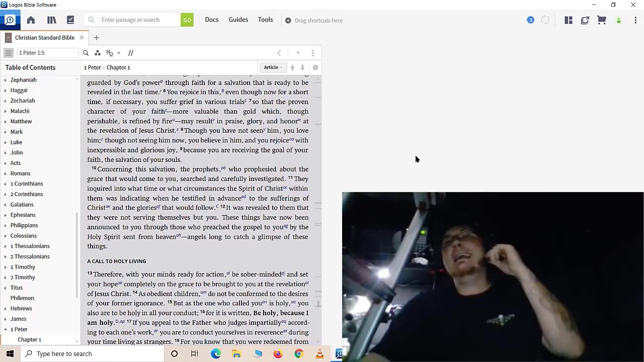644x362 pixels.
Task: Launch Microsoft Edge from the taskbar
Action: [216, 354]
